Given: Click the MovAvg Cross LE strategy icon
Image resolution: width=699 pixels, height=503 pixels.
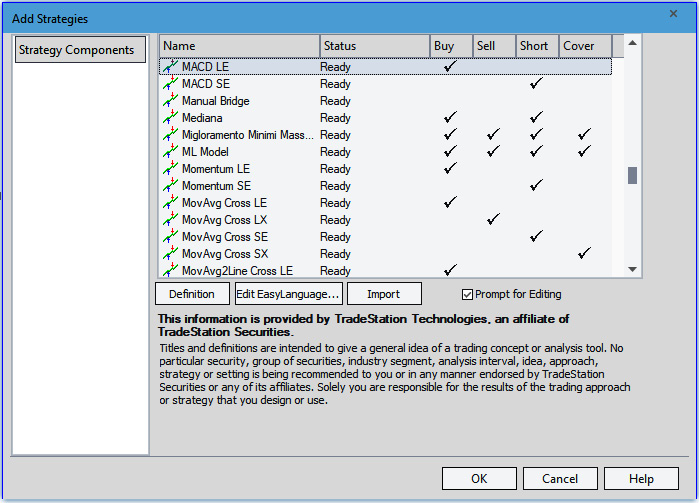Looking at the screenshot, I should click(x=170, y=202).
